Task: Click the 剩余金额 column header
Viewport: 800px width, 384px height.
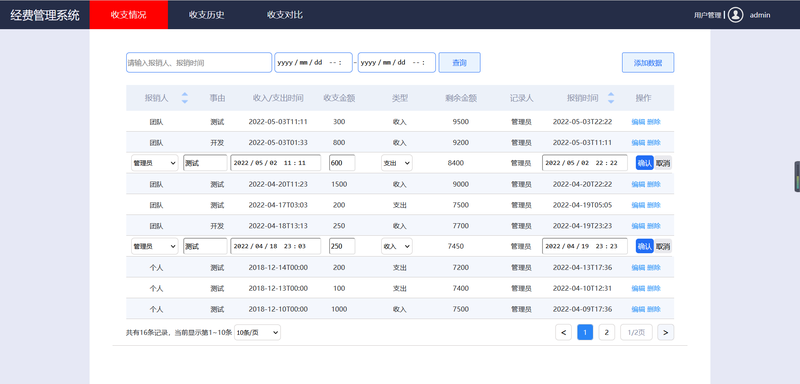Action: click(x=461, y=98)
